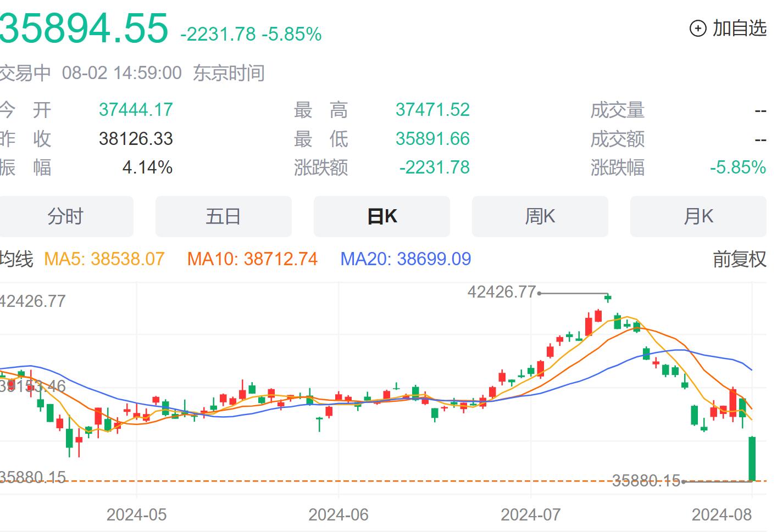Click the 成交量 label

pos(618,110)
